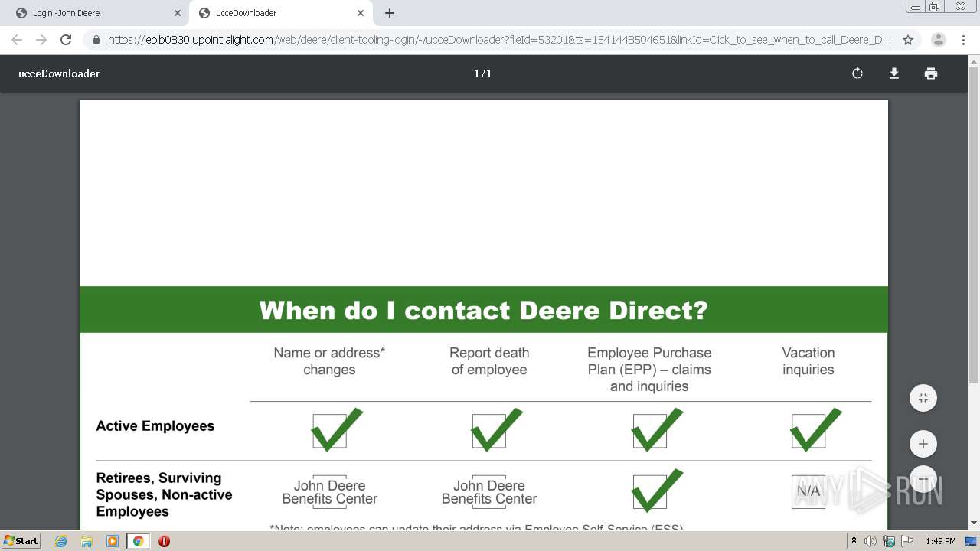980x551 pixels.
Task: Click the 'When do I contact Deere Direct?' heading
Action: 483,310
